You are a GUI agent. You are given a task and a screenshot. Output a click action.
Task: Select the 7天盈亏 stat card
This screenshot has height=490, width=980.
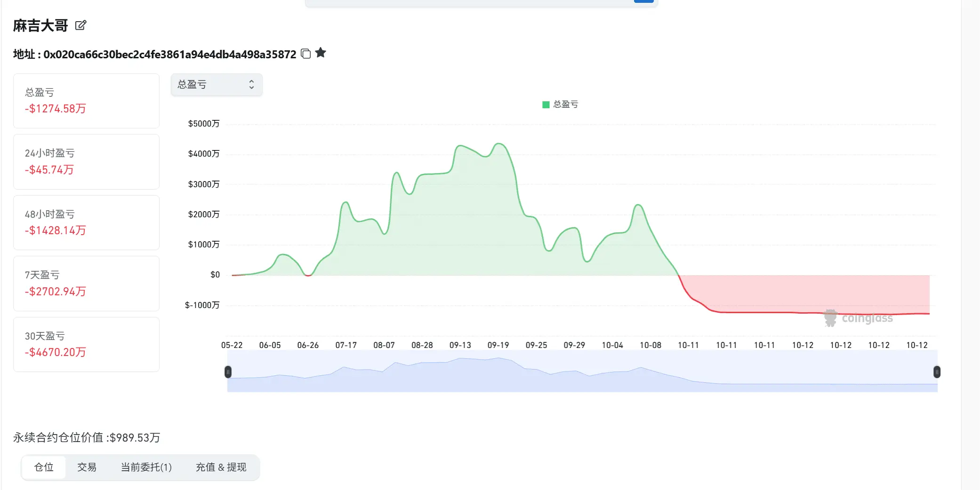(86, 284)
